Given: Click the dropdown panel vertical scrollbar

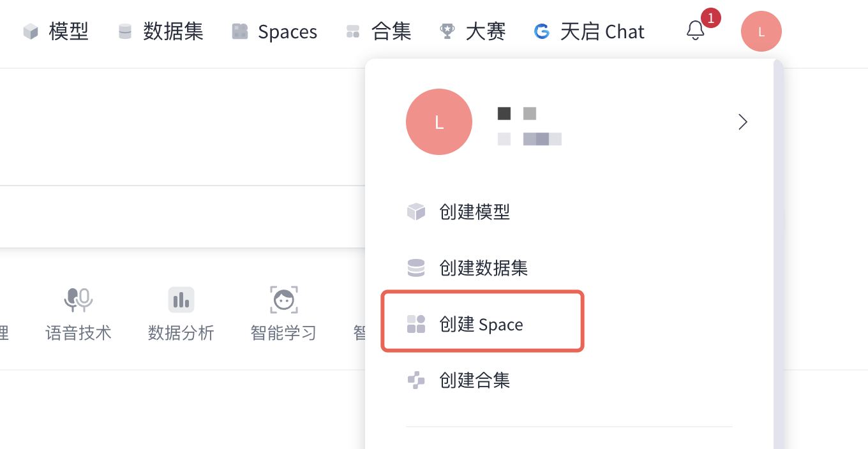Looking at the screenshot, I should [x=778, y=255].
